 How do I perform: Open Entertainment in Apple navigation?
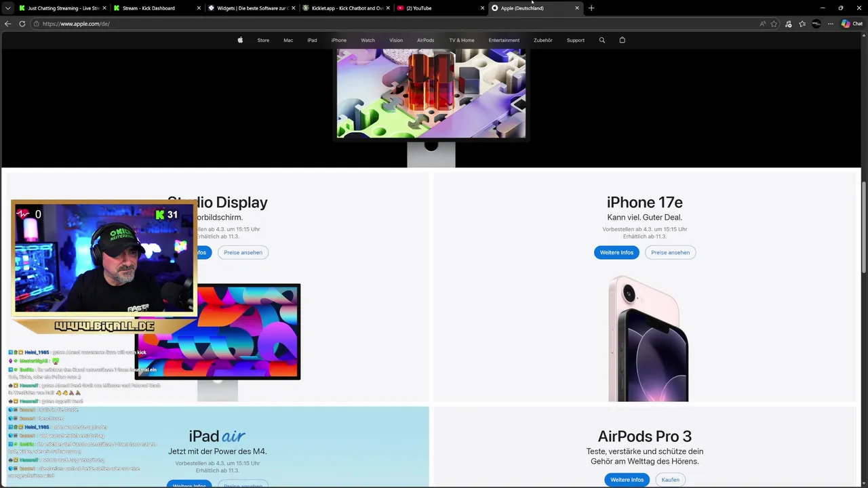[x=504, y=40]
